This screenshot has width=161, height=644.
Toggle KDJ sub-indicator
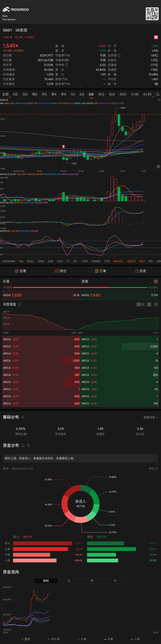pyautogui.click(x=142, y=261)
